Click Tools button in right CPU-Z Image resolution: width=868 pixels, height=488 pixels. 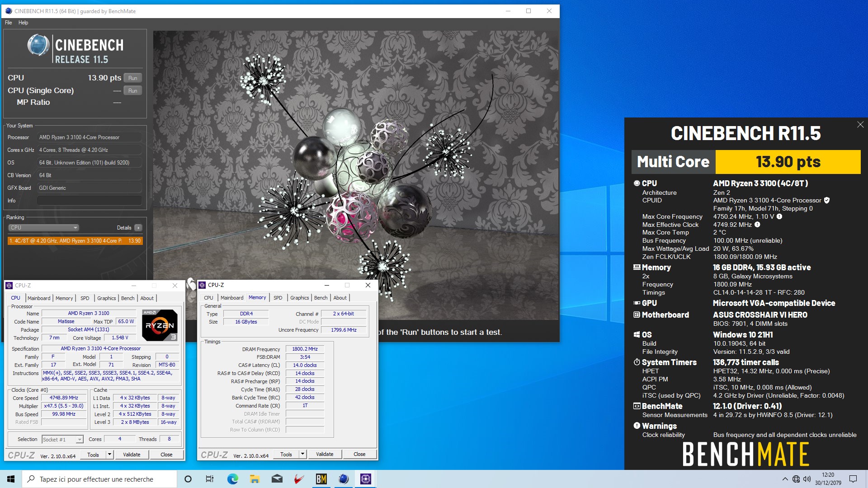click(x=286, y=454)
